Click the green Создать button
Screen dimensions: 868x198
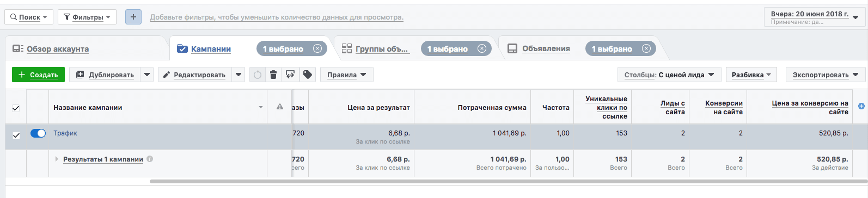coord(38,75)
